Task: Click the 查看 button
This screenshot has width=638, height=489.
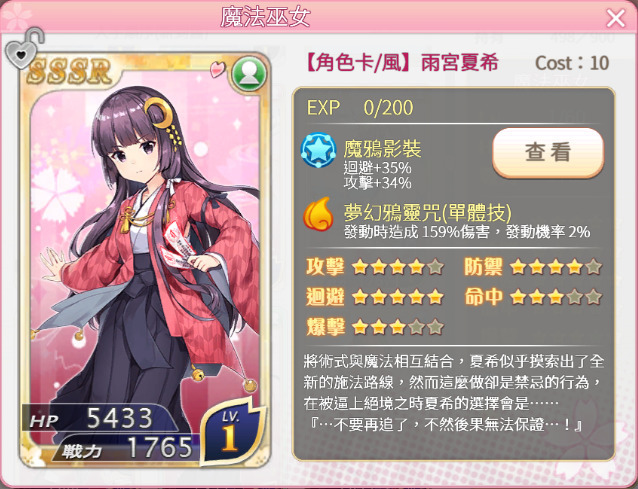Action: 548,153
